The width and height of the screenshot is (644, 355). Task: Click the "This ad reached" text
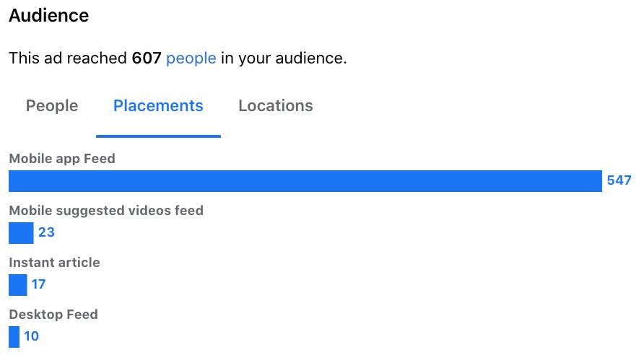(x=68, y=58)
